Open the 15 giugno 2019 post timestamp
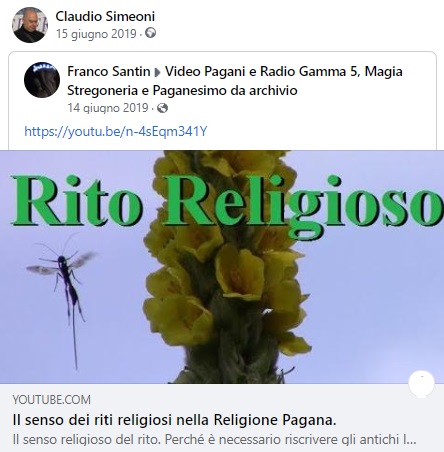 (x=96, y=34)
